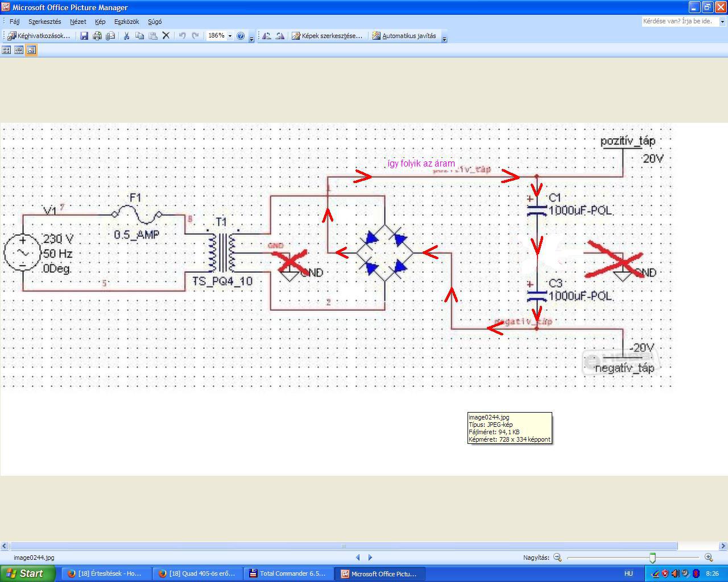Click the red security shield tray icon
The height and width of the screenshot is (582, 728).
click(x=665, y=573)
